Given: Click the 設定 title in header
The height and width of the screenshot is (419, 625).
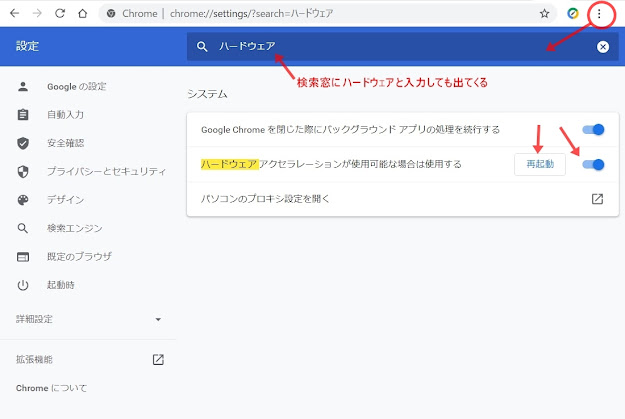Looking at the screenshot, I should 28,46.
